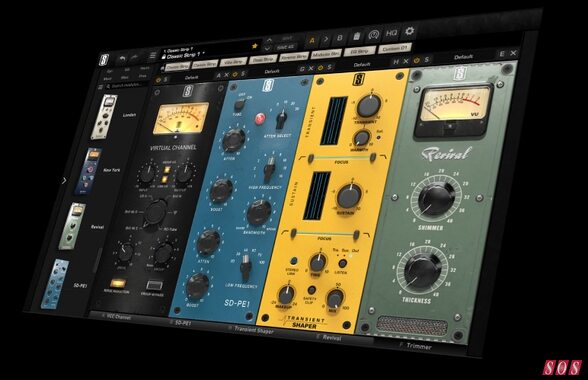Viewport: 588px width, 380px height.
Task: Copy setting A to B with the arrow
Action: [x=326, y=39]
